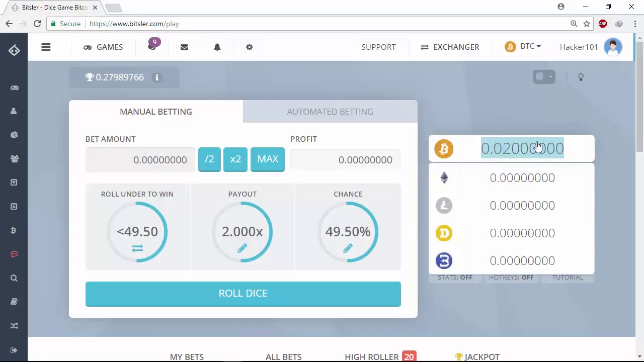This screenshot has height=362, width=644.
Task: Select the Bitcoin balance row
Action: click(x=511, y=149)
